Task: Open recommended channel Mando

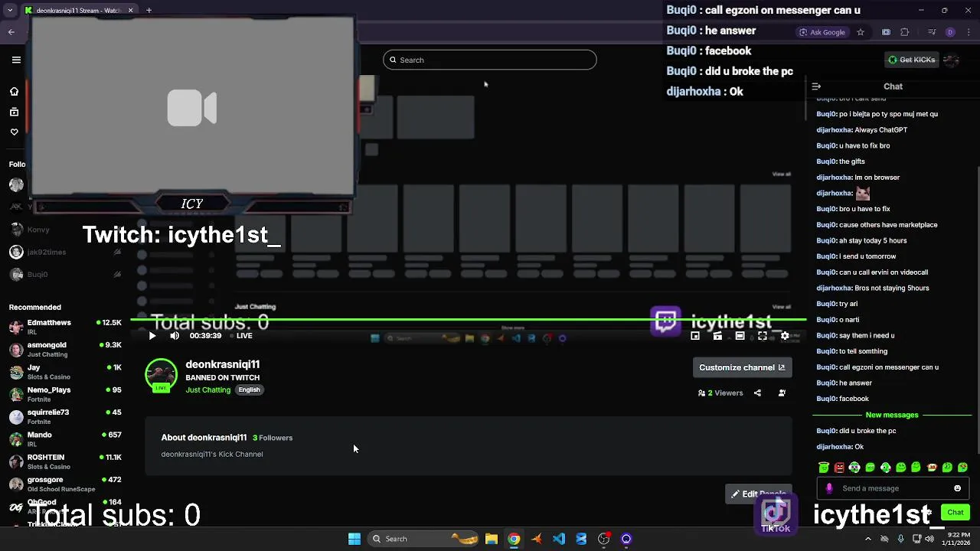Action: pyautogui.click(x=65, y=439)
